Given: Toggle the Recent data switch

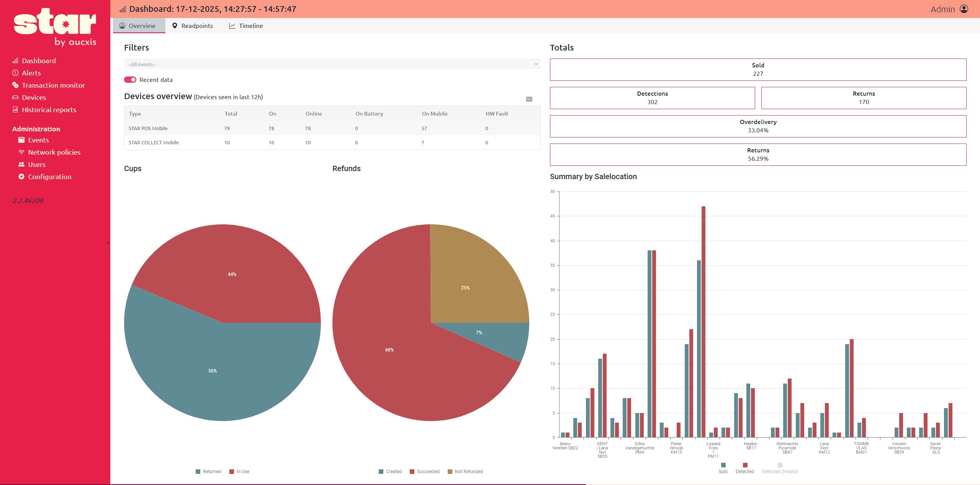Looking at the screenshot, I should pos(130,80).
